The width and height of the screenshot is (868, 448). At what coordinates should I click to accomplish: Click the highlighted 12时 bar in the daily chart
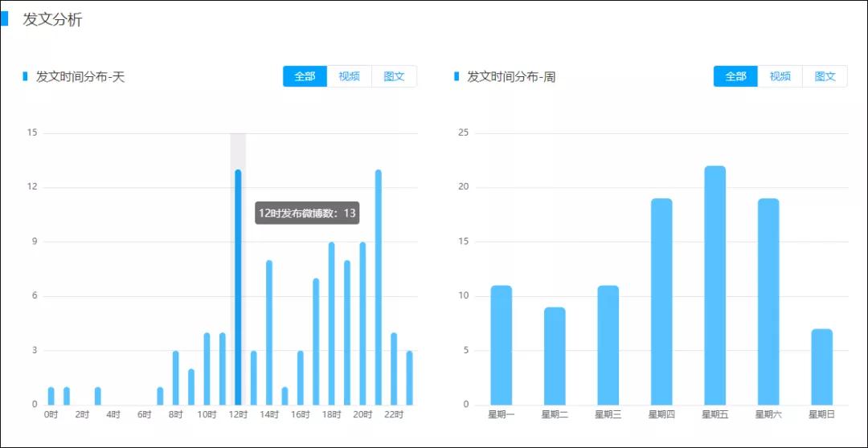pos(238,287)
